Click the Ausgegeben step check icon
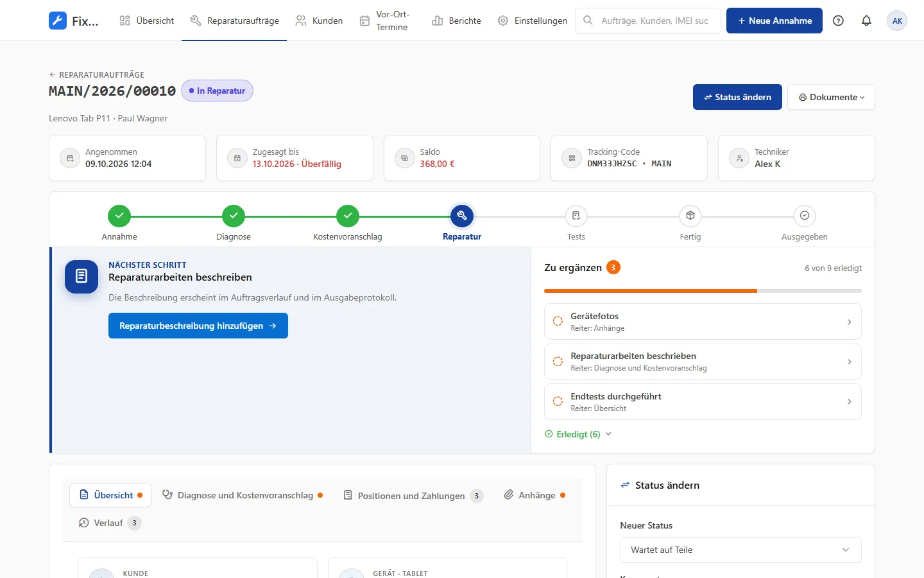This screenshot has width=924, height=578. click(805, 216)
